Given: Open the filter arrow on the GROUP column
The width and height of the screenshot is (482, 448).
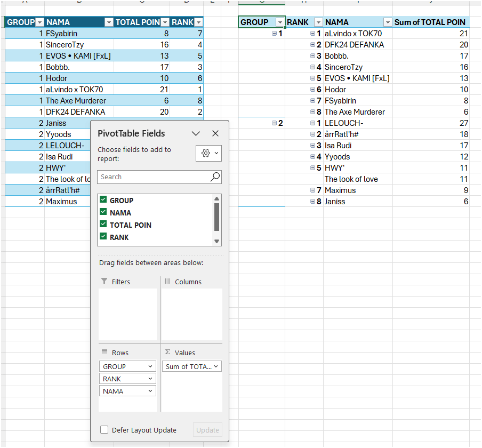Looking at the screenshot, I should pyautogui.click(x=40, y=22).
